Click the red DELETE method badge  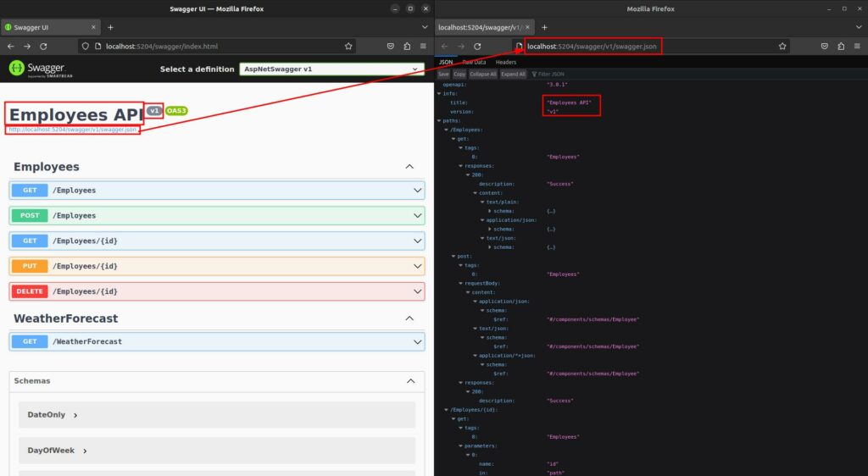click(30, 291)
